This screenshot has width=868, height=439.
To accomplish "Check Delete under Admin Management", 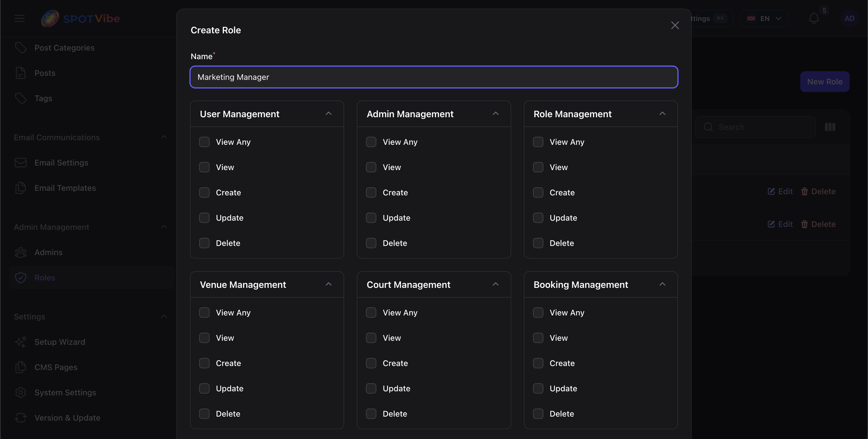I will pyautogui.click(x=371, y=243).
